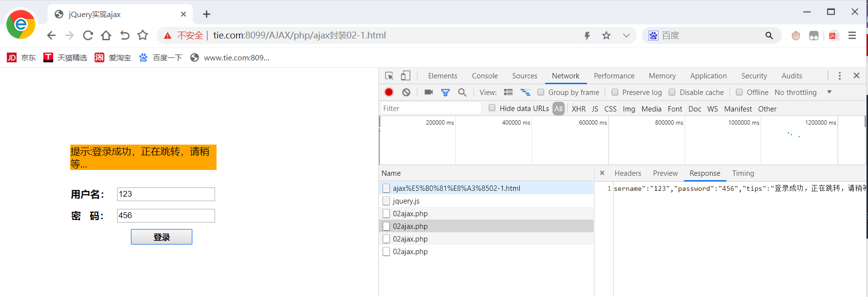Screen dimensions: 868x297
Task: Select the All request type filter
Action: [x=559, y=109]
